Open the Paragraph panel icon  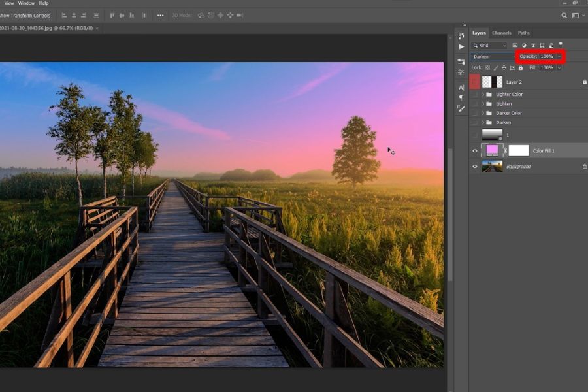[x=461, y=98]
